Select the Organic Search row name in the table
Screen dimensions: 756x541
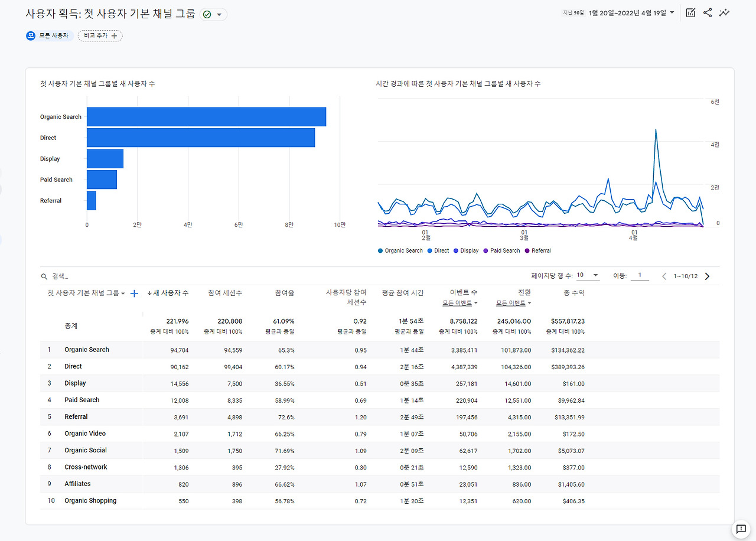pos(87,350)
